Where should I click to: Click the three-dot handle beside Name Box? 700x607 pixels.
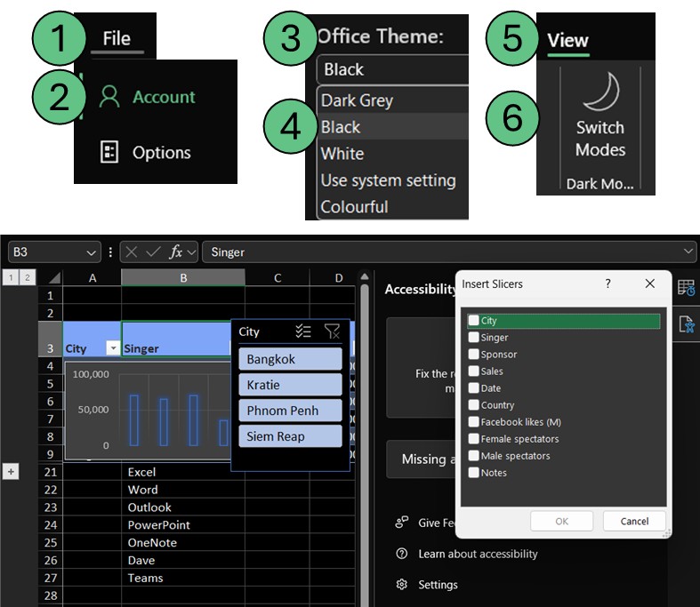click(110, 252)
